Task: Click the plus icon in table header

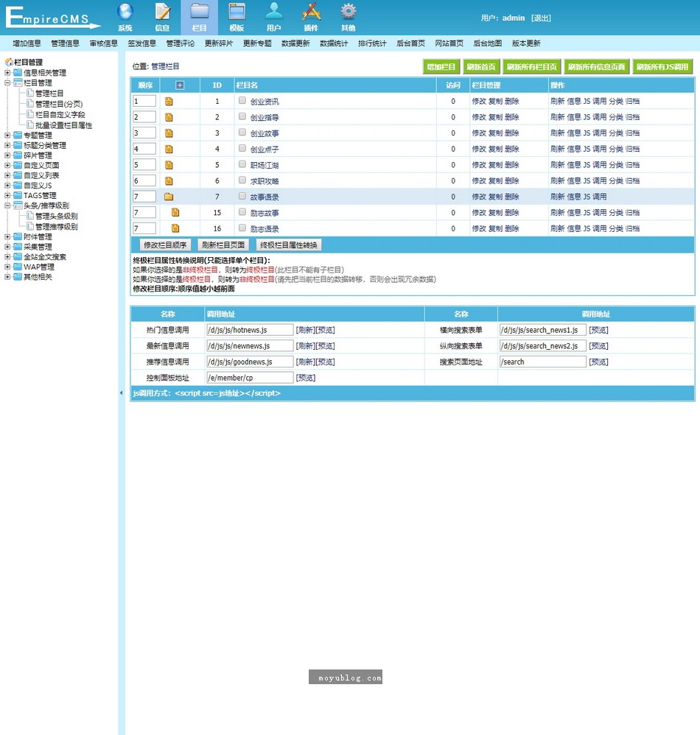Action: pos(180,85)
